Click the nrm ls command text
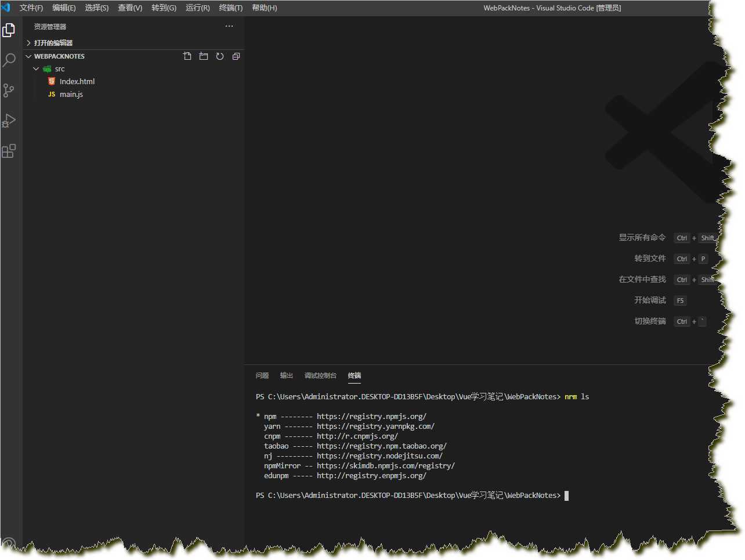 coord(577,397)
